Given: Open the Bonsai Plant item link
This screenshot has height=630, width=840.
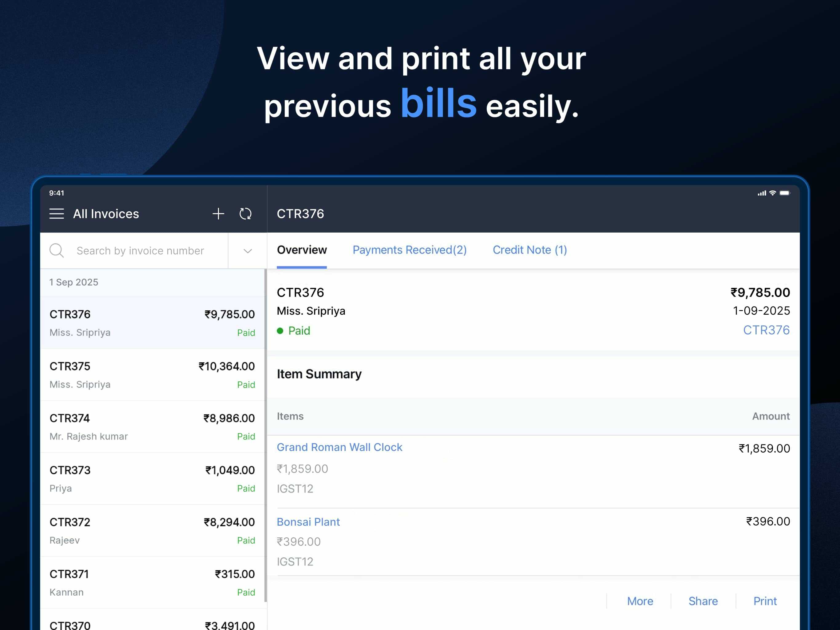Looking at the screenshot, I should (x=308, y=522).
